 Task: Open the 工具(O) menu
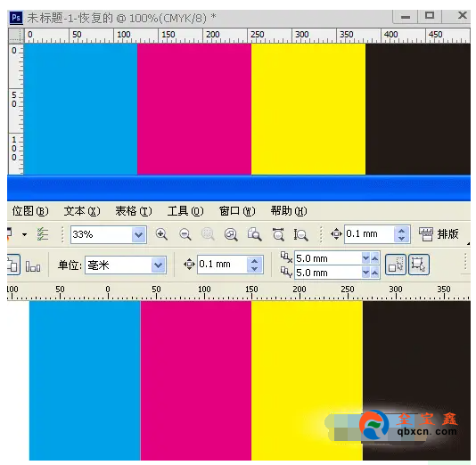pyautogui.click(x=185, y=211)
